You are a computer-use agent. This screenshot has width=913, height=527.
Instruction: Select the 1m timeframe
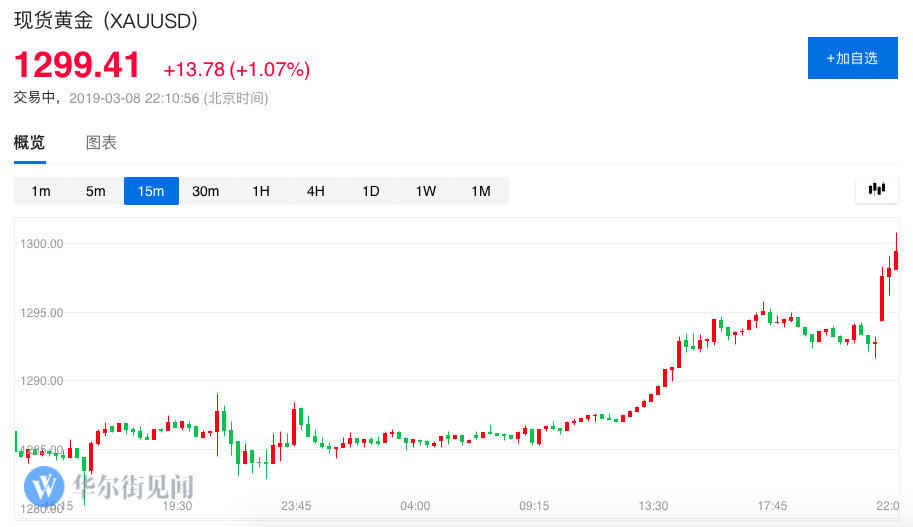41,191
